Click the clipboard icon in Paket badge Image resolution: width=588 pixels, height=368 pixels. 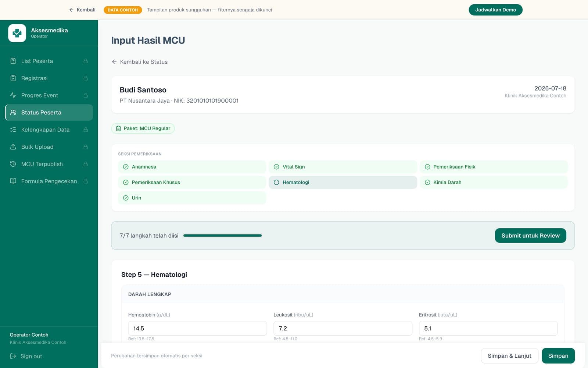(x=118, y=128)
